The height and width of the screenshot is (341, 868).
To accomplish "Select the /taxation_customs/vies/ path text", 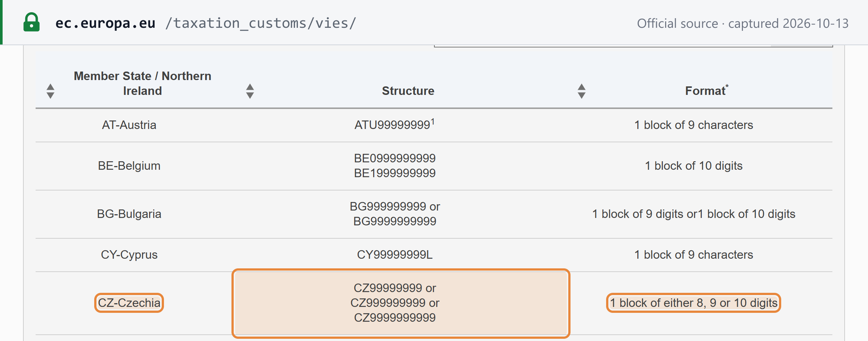I will 261,23.
